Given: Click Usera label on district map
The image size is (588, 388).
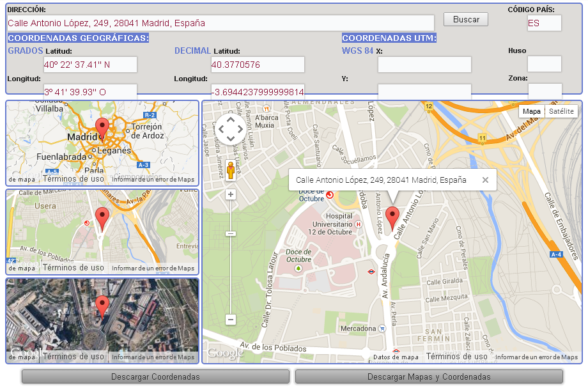Looking at the screenshot, I should pyautogui.click(x=45, y=206).
